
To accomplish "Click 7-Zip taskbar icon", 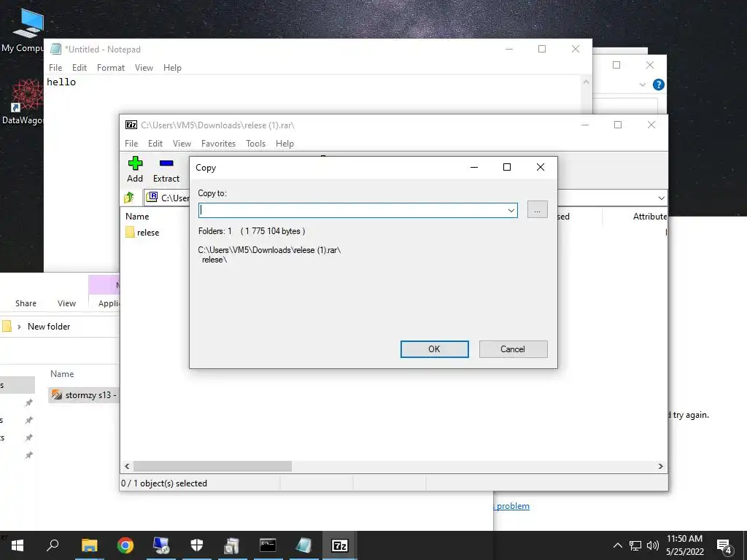I will click(x=339, y=545).
